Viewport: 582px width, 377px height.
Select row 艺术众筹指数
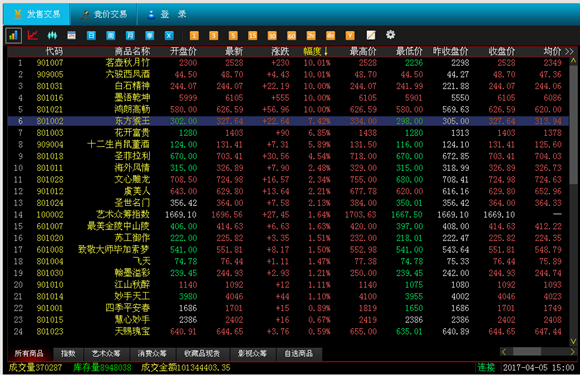288,215
